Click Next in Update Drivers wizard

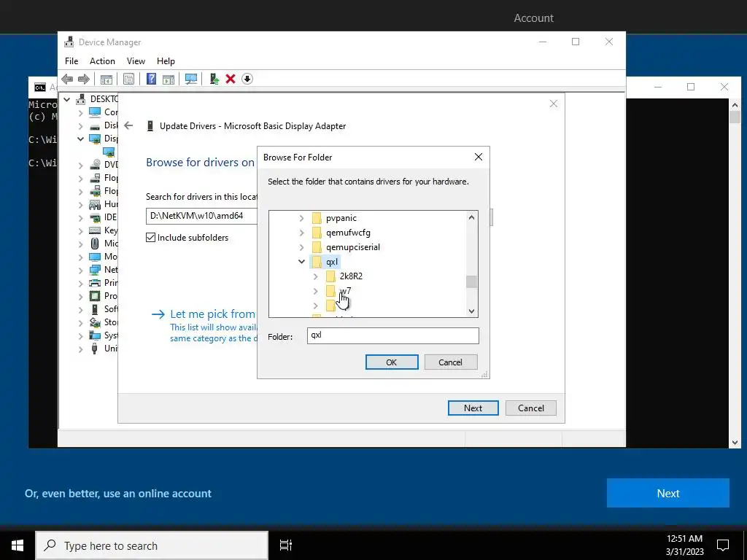473,408
